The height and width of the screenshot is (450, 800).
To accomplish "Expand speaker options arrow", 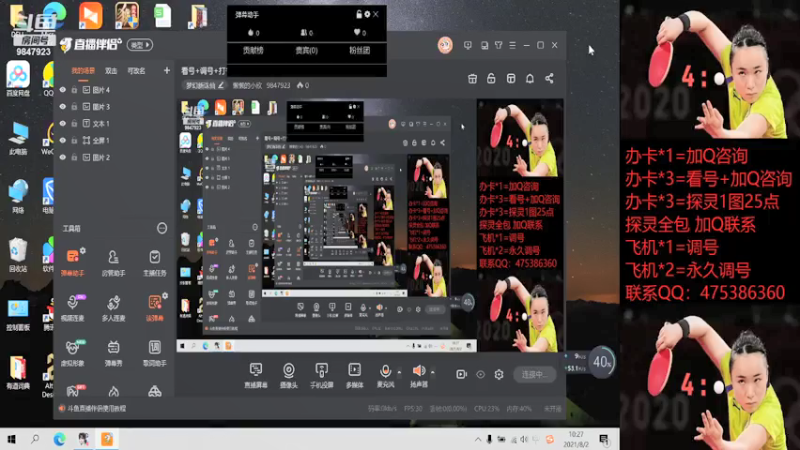I will [432, 372].
